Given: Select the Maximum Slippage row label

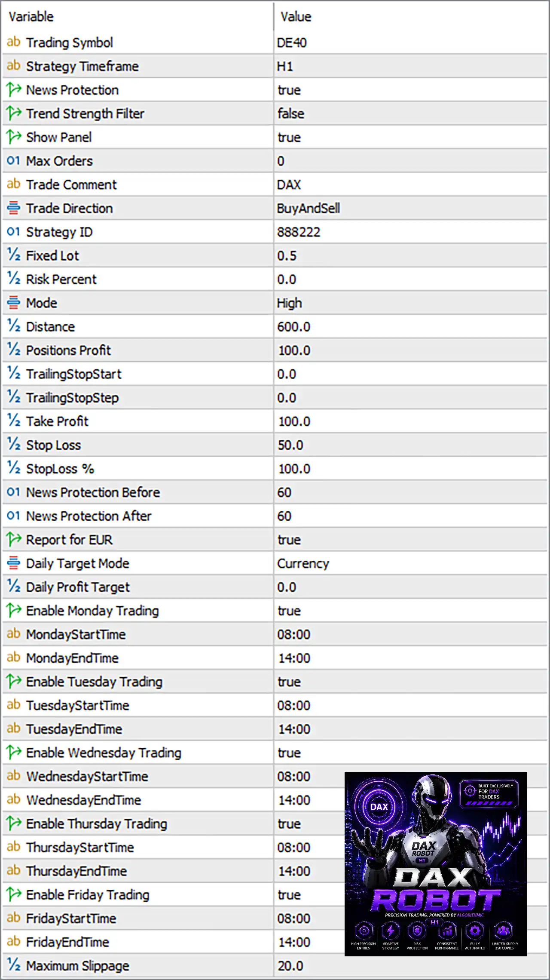Looking at the screenshot, I should [78, 966].
